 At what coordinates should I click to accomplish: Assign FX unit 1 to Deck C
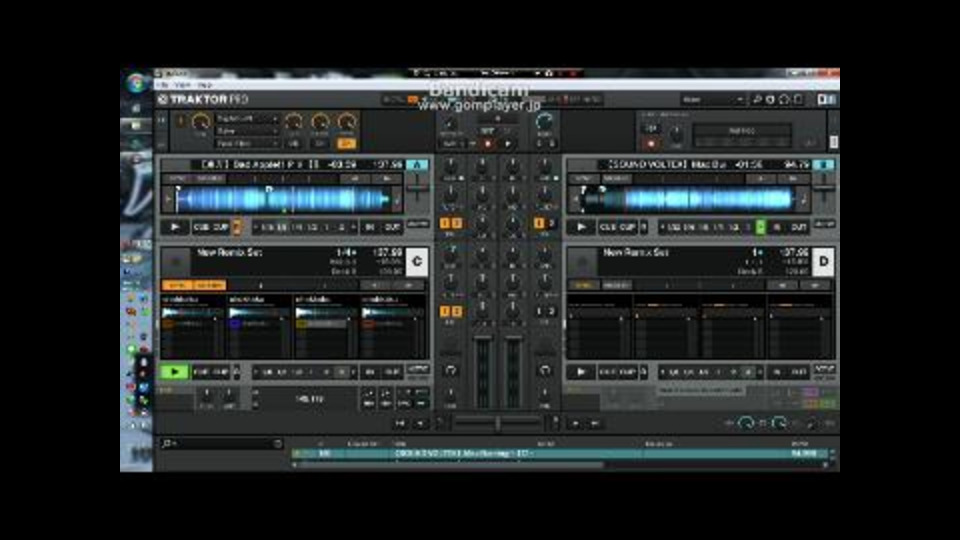[x=445, y=312]
